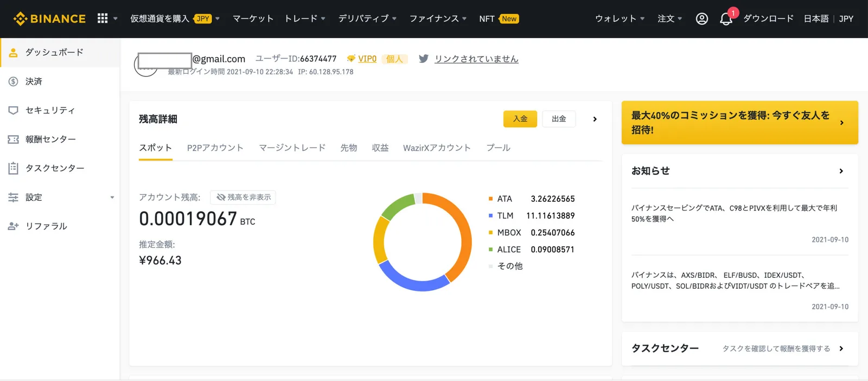Click the Twitter bird icon
This screenshot has width=868, height=381.
(x=424, y=59)
